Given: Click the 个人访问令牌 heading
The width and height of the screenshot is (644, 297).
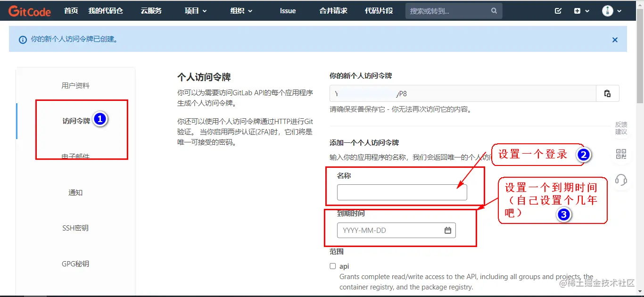Looking at the screenshot, I should pyautogui.click(x=204, y=77).
